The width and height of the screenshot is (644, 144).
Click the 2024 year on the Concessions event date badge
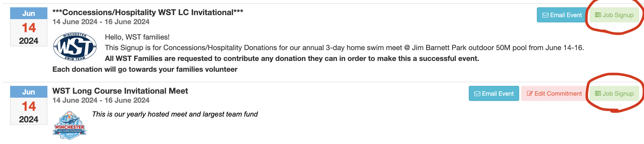pos(29,41)
